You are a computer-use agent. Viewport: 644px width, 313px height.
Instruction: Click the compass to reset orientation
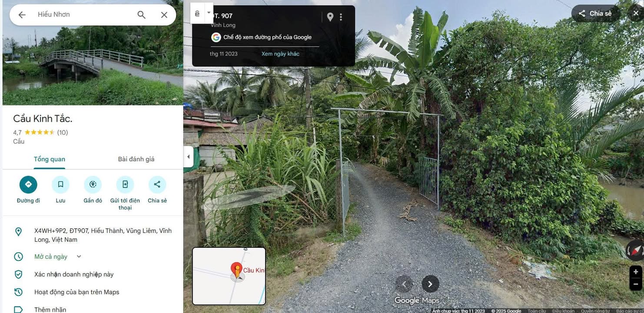635,251
